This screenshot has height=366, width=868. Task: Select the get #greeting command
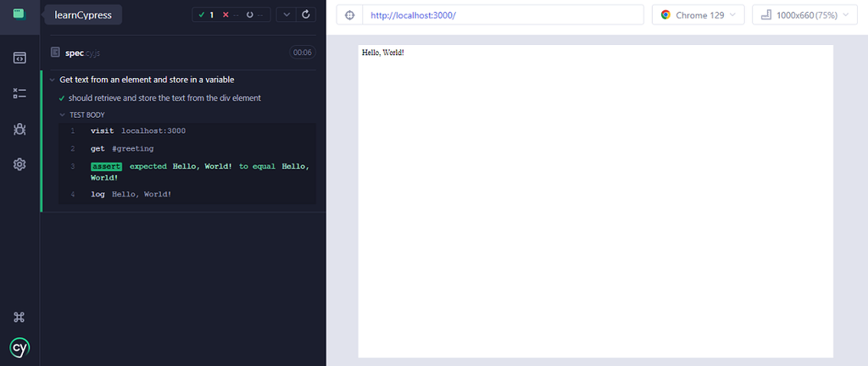coord(187,149)
